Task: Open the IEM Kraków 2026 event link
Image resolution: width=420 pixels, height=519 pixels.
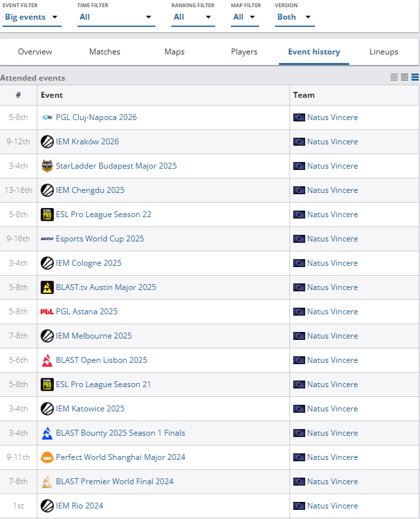Action: pyautogui.click(x=87, y=142)
